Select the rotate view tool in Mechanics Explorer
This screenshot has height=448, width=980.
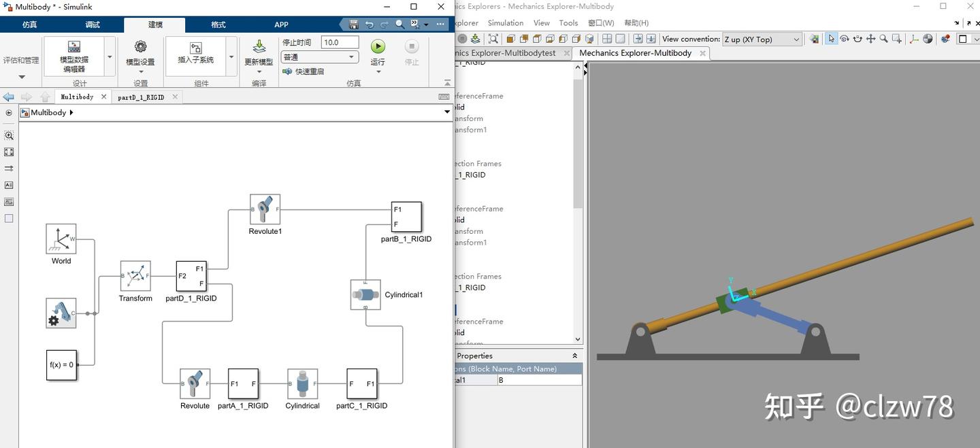tap(845, 39)
